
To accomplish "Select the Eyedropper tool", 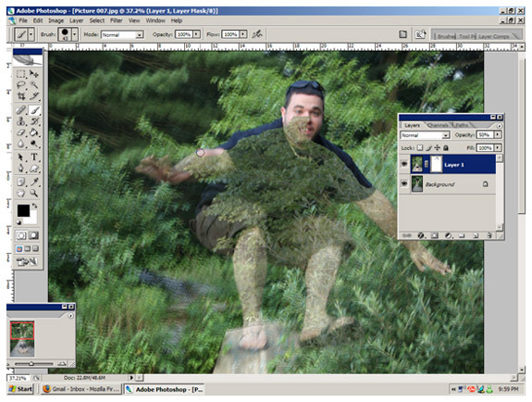I will [33, 182].
